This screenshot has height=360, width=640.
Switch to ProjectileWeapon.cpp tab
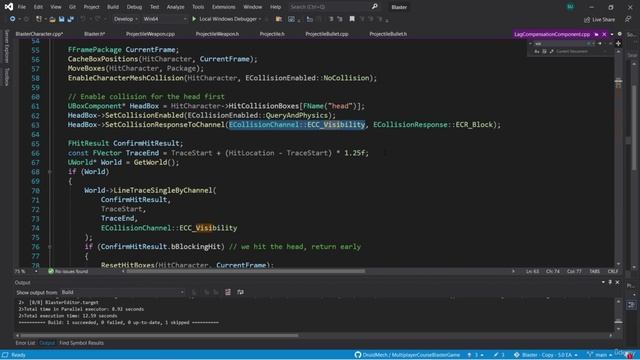(x=150, y=34)
